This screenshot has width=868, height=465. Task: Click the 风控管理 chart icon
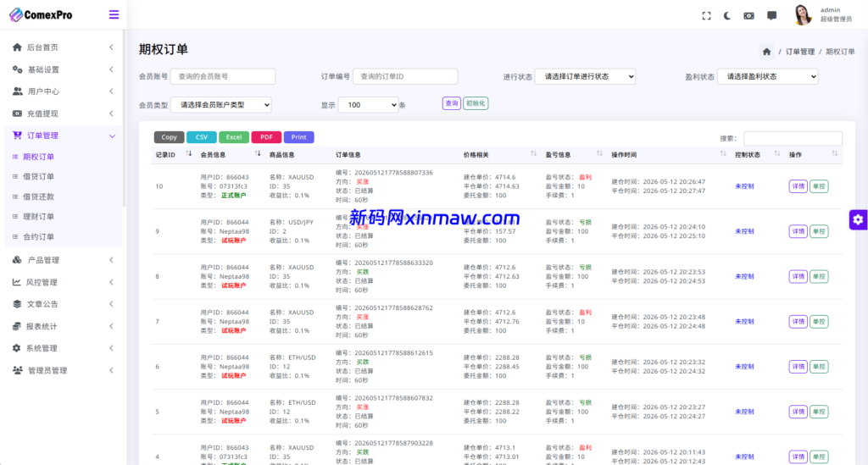[x=17, y=282]
